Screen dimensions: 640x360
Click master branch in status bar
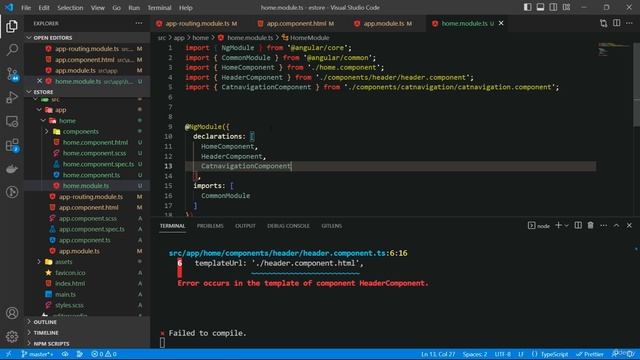coord(38,354)
